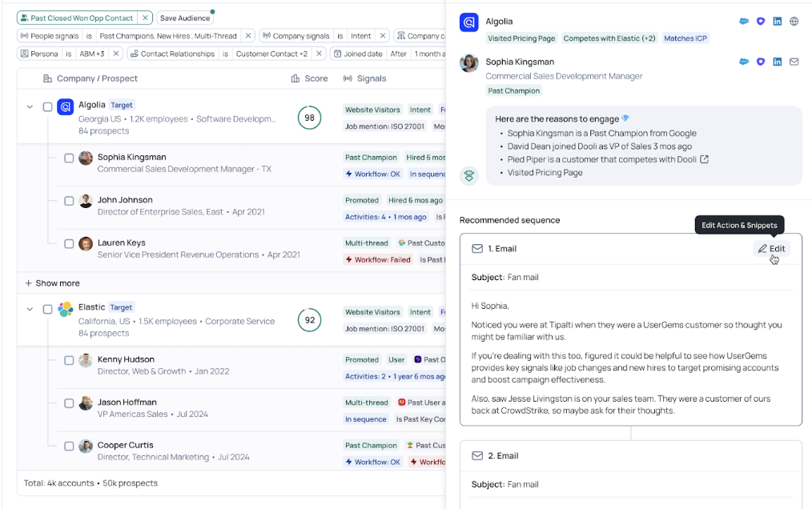Open LinkedIn icon in Algolia panel header
812x509 pixels.
[778, 22]
